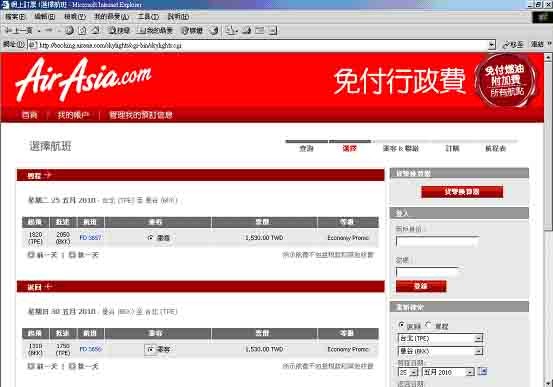Screen dimensions: 553x387
Task: Click the 航程表 step in progress bar
Action: point(496,148)
